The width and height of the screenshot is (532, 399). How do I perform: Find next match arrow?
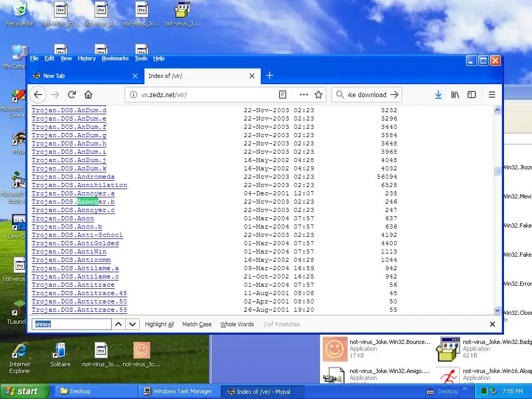coord(132,324)
